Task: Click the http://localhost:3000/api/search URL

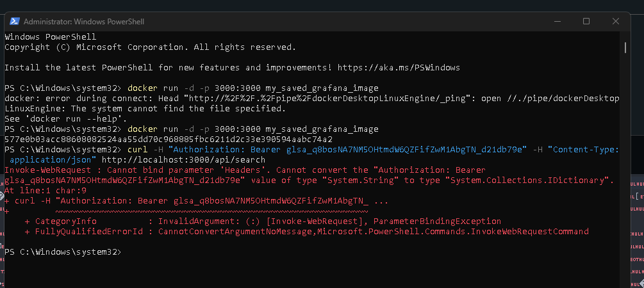Action: 184,159
